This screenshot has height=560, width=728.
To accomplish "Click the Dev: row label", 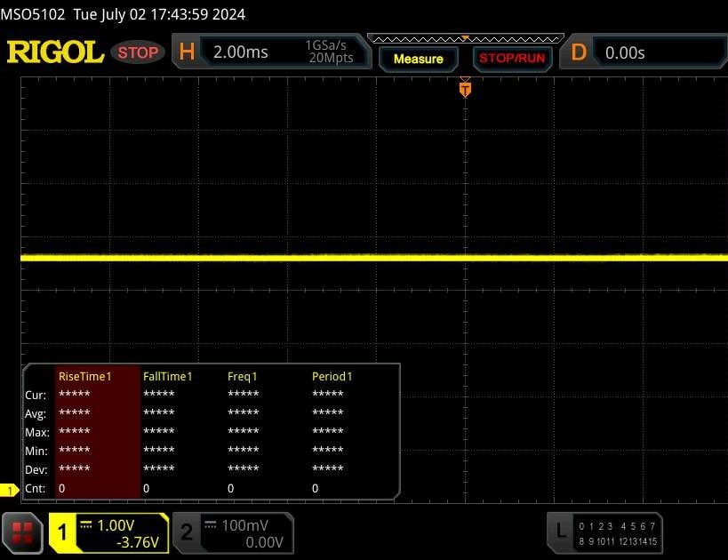I will point(36,470).
